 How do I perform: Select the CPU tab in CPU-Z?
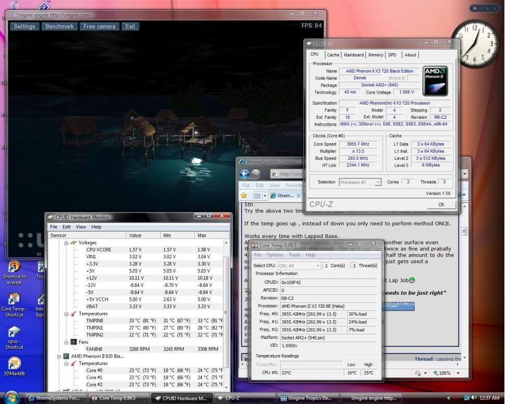coord(315,54)
